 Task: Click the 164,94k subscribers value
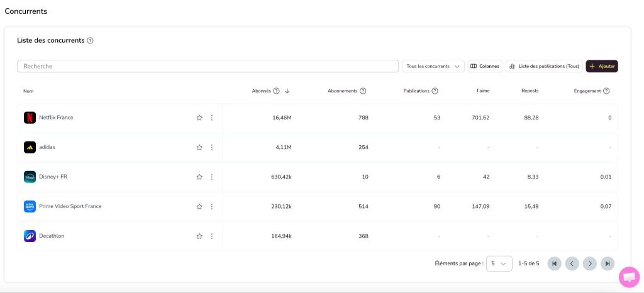pyautogui.click(x=281, y=236)
